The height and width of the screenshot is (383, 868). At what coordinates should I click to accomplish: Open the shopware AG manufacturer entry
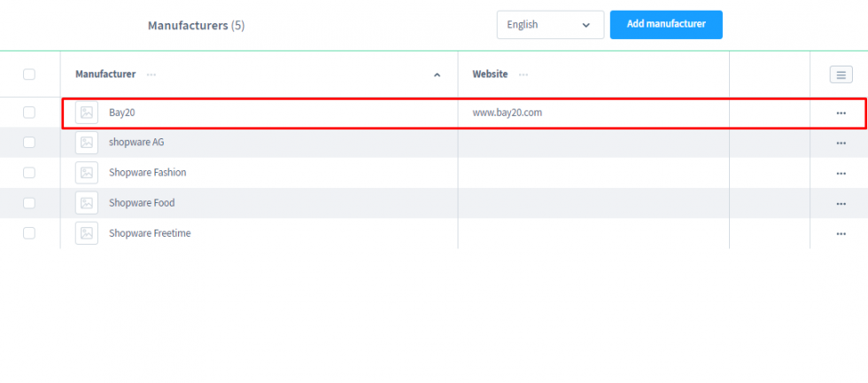[x=136, y=142]
